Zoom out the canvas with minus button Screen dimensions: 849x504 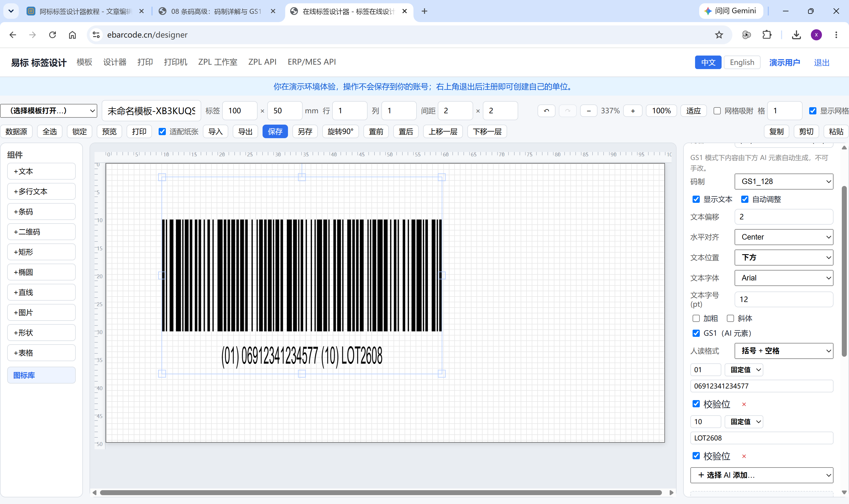pyautogui.click(x=589, y=111)
